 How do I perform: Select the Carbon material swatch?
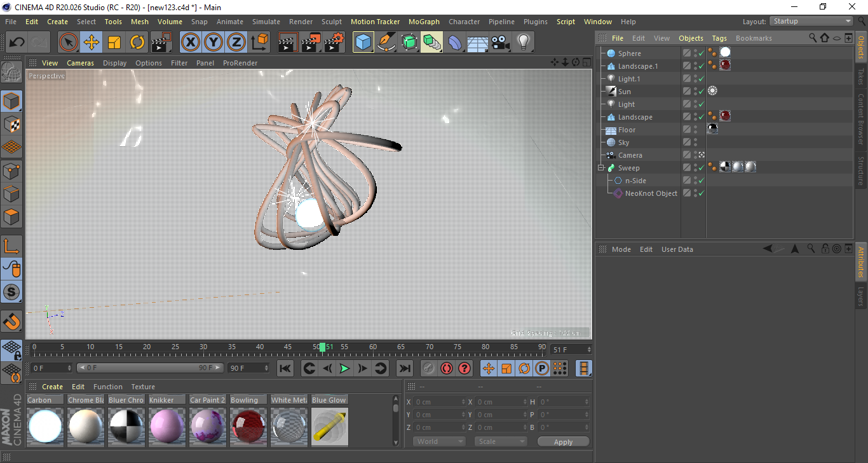click(44, 426)
